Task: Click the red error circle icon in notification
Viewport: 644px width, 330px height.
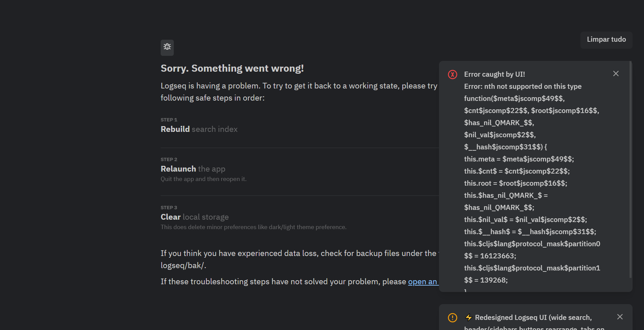Action: tap(452, 75)
